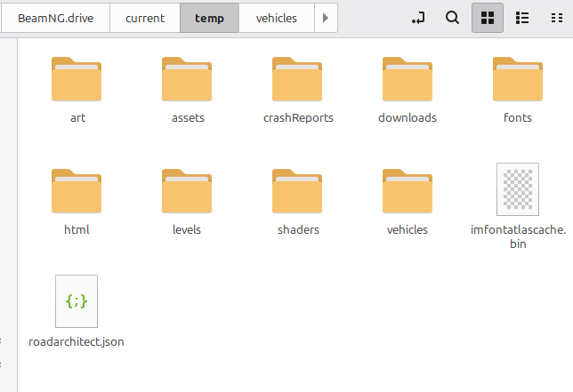Open the html folder
The image size is (573, 392).
pyautogui.click(x=77, y=191)
